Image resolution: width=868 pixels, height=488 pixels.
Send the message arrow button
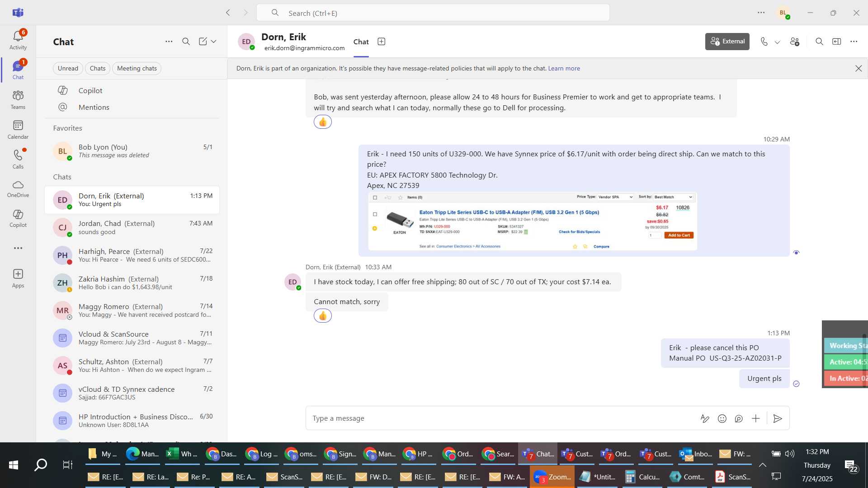[x=778, y=418]
